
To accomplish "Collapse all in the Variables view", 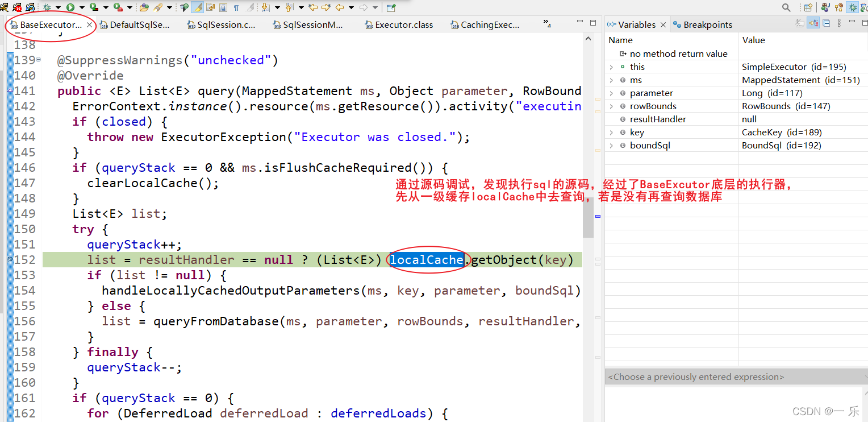I will click(x=827, y=23).
